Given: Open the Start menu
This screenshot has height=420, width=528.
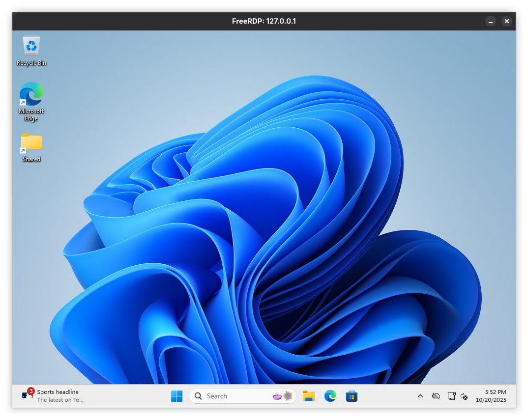Looking at the screenshot, I should coord(176,396).
